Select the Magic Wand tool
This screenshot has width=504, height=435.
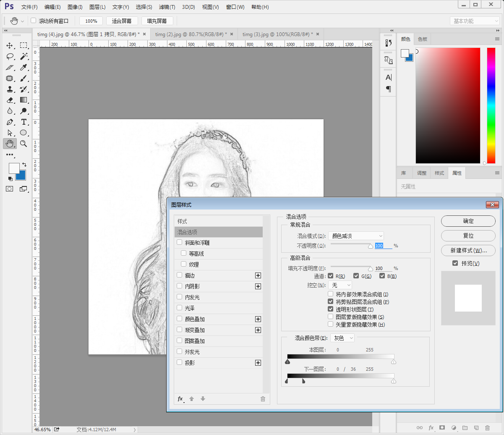pyautogui.click(x=24, y=56)
